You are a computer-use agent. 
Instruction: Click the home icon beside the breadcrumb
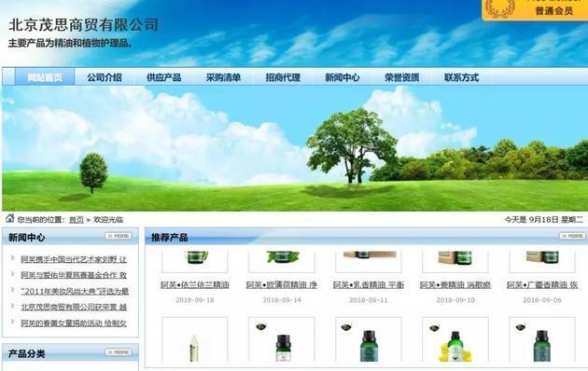[x=9, y=218]
